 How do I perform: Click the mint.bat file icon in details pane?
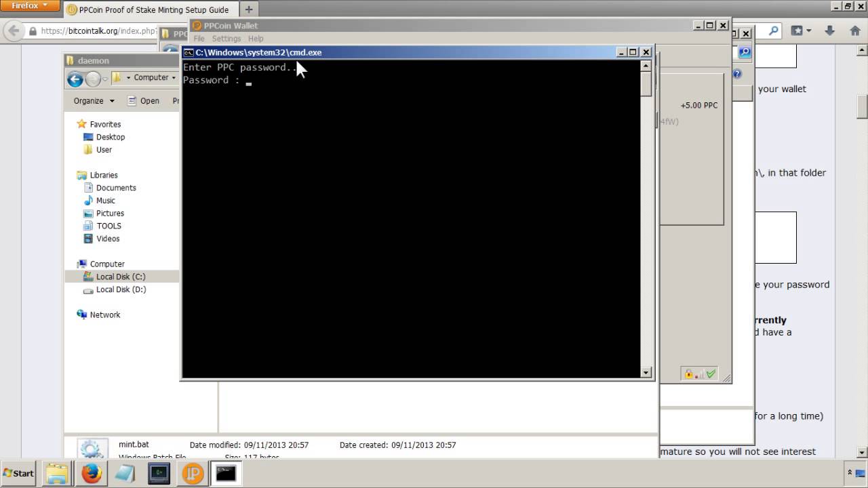click(91, 449)
